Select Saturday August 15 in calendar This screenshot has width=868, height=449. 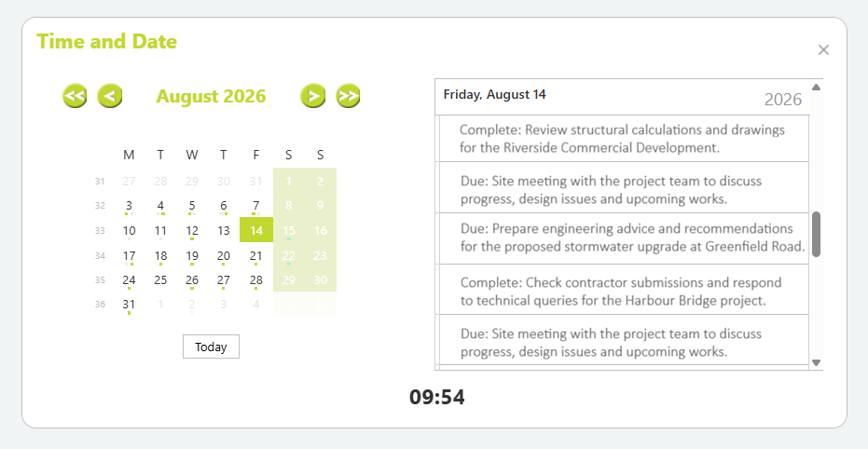[x=289, y=230]
